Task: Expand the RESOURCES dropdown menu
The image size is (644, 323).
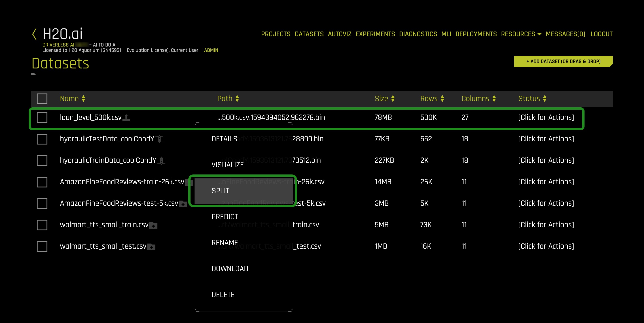Action: pyautogui.click(x=521, y=34)
